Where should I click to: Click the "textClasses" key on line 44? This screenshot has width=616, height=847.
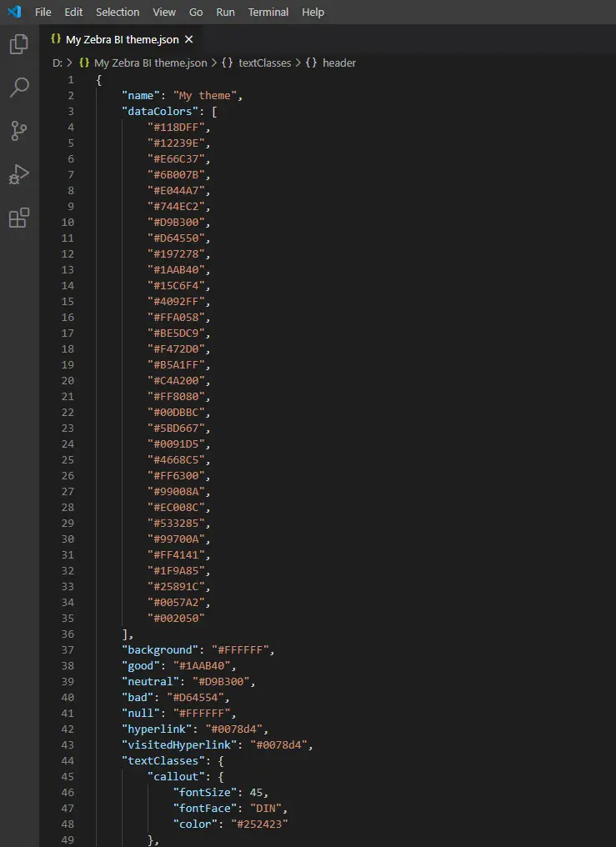[163, 761]
